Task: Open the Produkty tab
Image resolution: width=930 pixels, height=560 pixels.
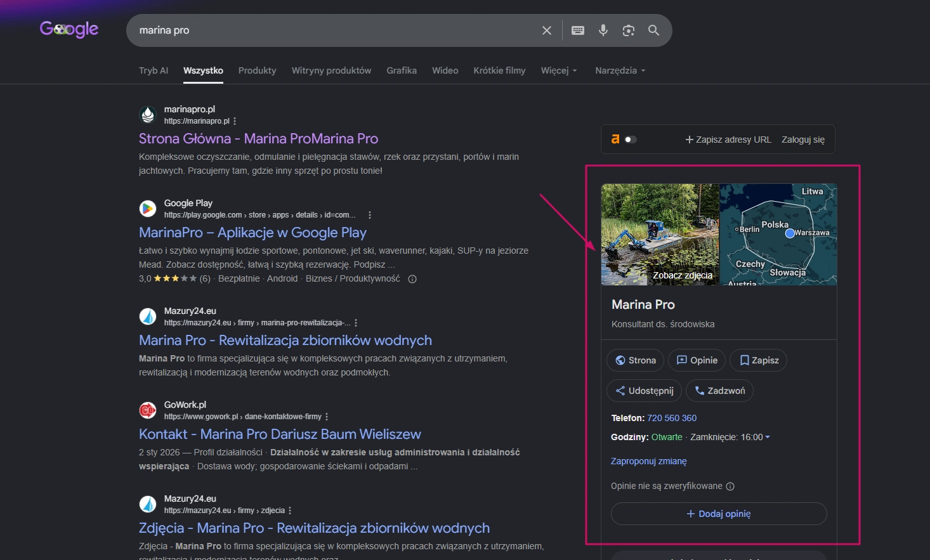Action: 258,70
